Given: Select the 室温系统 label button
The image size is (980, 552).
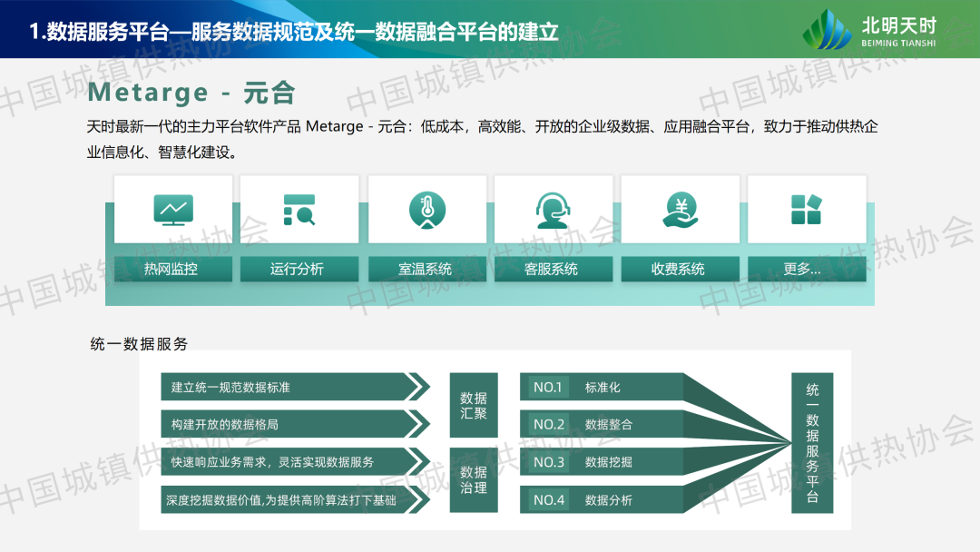Looking at the screenshot, I should point(426,269).
